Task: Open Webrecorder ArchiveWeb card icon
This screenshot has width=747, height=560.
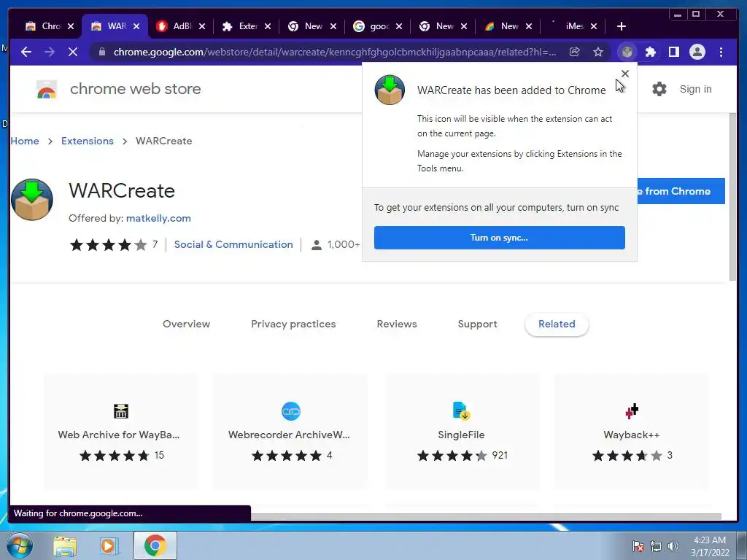Action: click(290, 411)
